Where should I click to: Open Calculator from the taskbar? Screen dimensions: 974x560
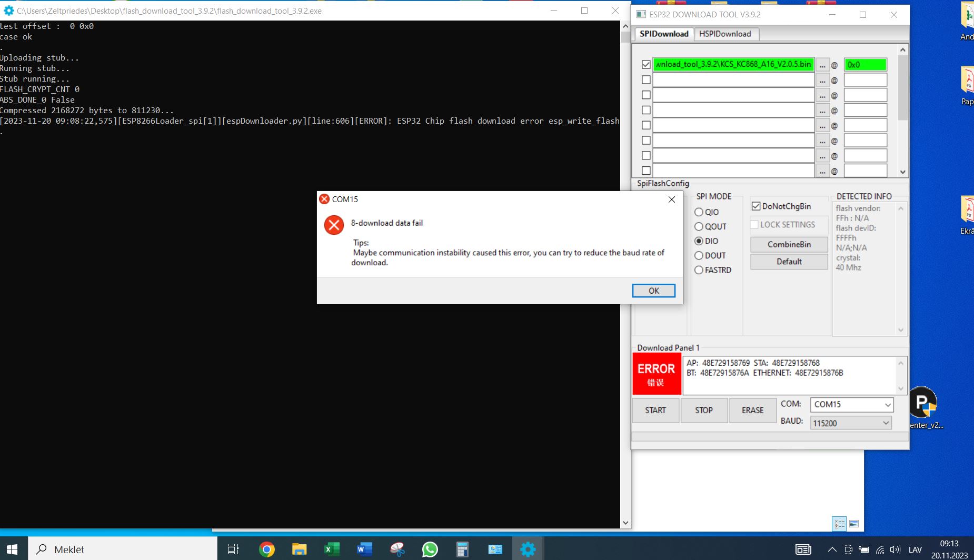(x=462, y=549)
